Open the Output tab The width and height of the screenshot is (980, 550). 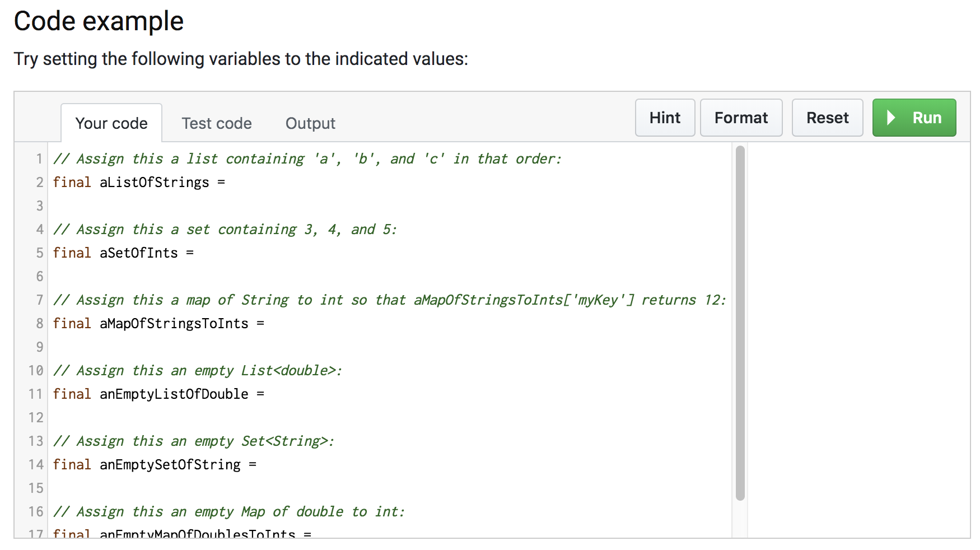coord(310,123)
